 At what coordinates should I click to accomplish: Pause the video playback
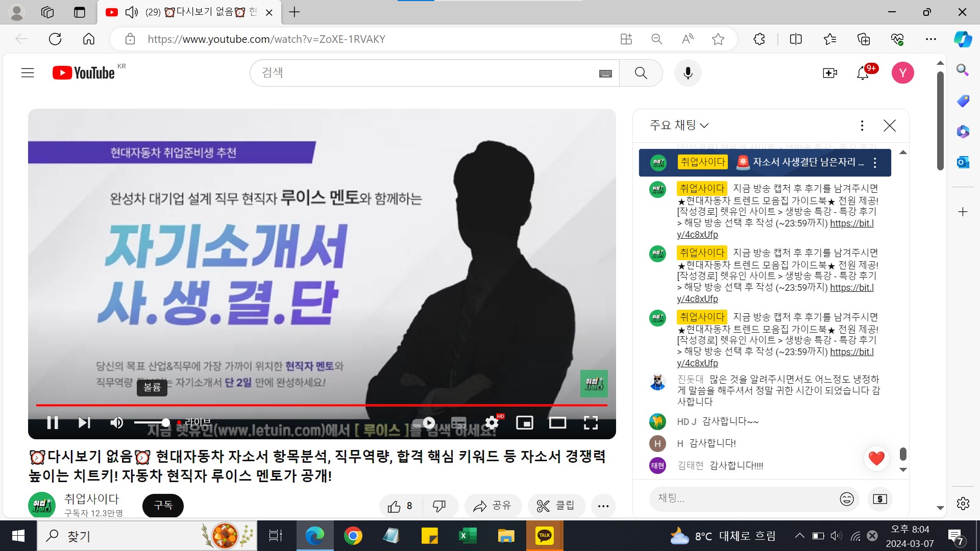pyautogui.click(x=53, y=422)
